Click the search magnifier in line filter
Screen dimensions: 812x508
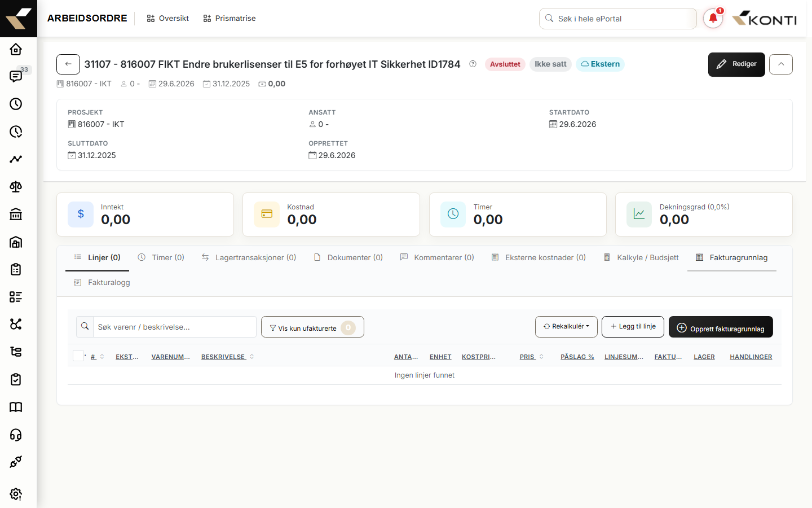(x=85, y=326)
